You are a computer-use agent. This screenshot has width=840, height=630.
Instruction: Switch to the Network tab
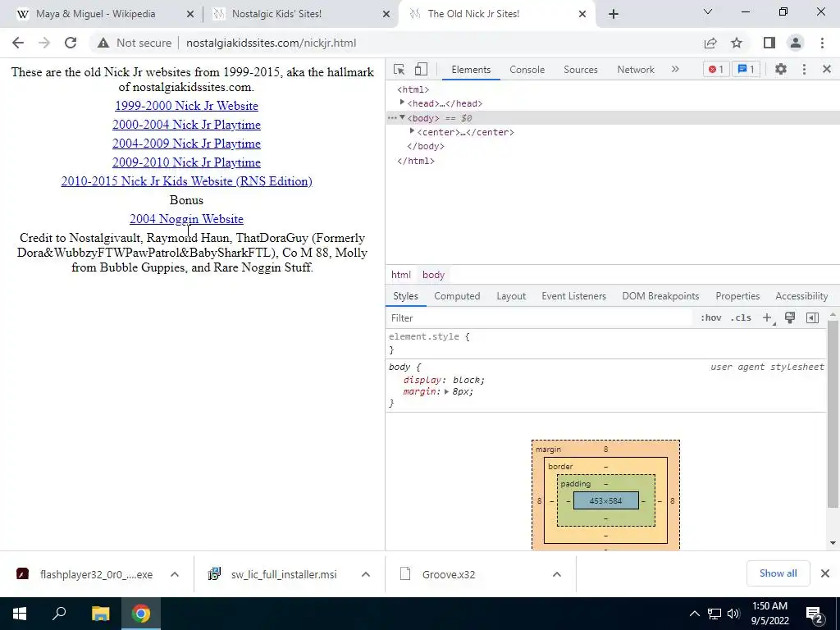(x=636, y=70)
